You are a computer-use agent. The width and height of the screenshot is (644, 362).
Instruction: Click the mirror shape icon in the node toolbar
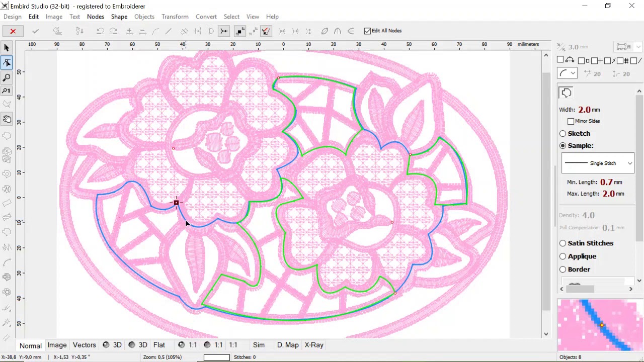325,31
